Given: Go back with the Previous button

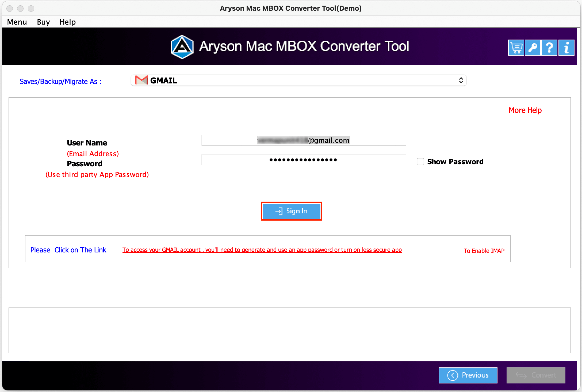Looking at the screenshot, I should click(x=468, y=375).
